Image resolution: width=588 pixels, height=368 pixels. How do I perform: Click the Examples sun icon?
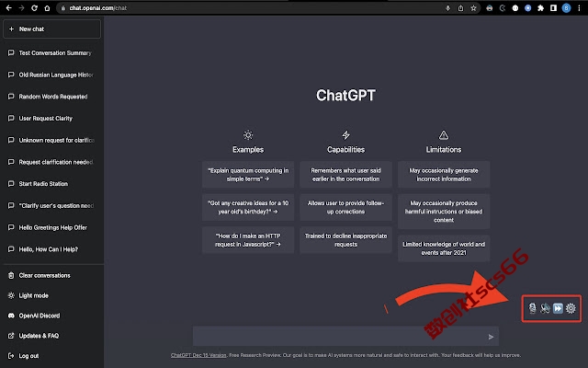point(248,135)
